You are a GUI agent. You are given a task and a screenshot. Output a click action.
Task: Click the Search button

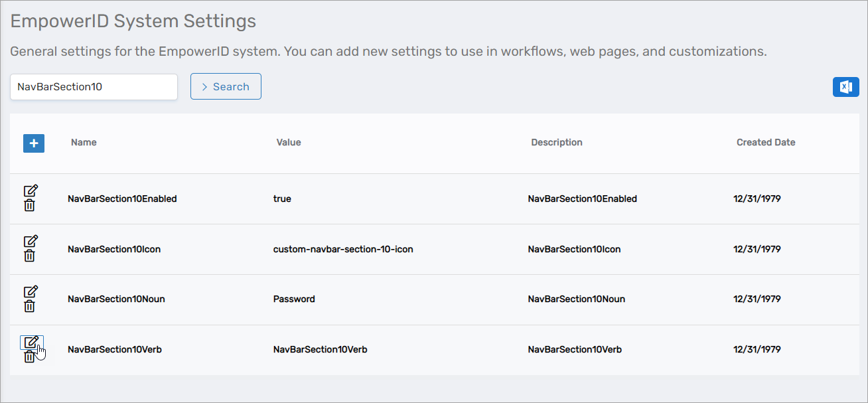coord(226,87)
